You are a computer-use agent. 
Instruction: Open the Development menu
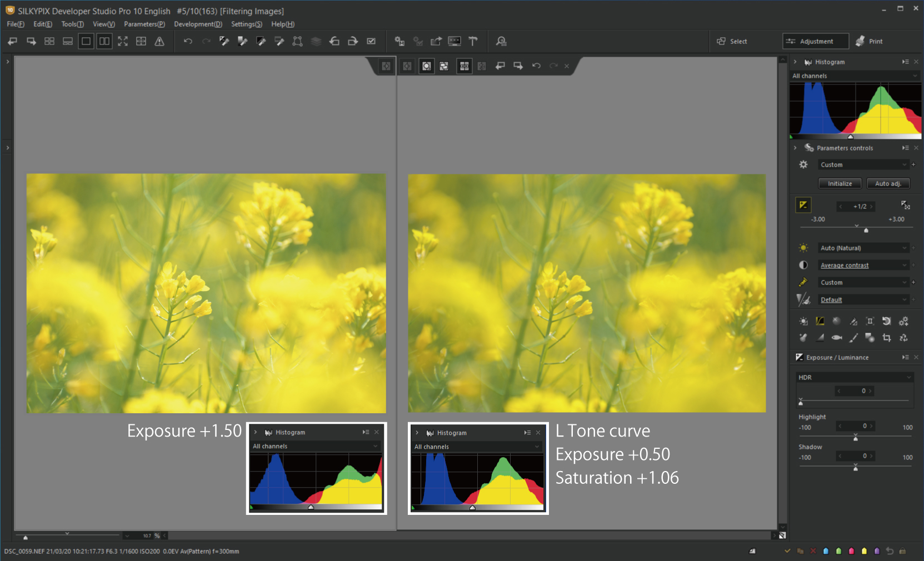[x=198, y=24]
